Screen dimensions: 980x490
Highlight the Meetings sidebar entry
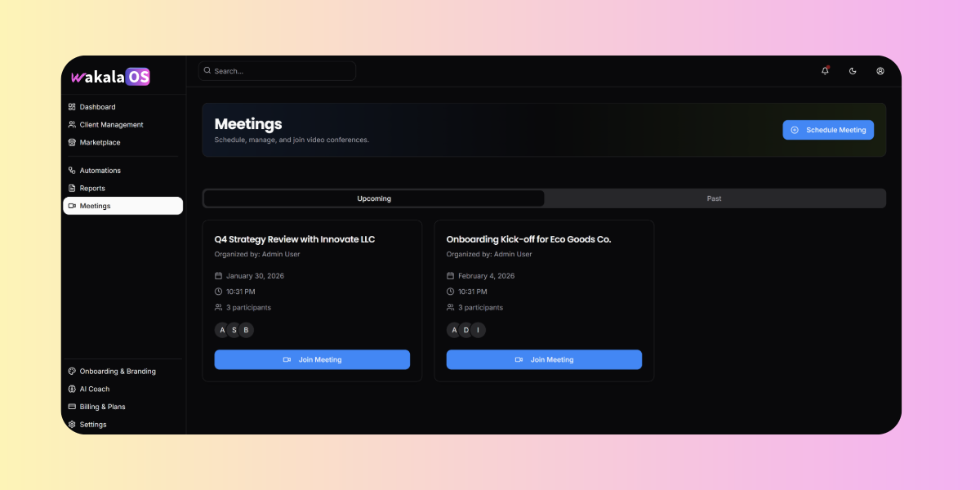click(x=94, y=205)
